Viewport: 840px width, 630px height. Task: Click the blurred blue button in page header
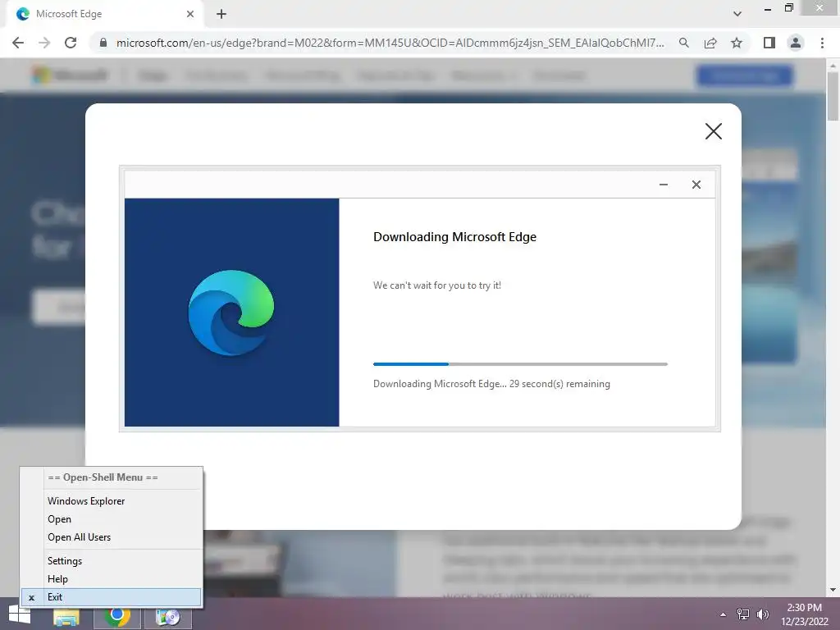coord(745,75)
